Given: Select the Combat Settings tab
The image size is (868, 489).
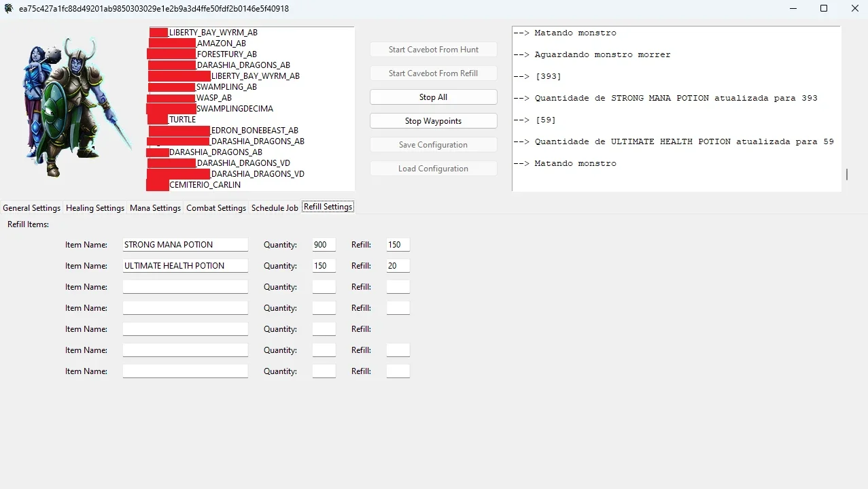Looking at the screenshot, I should pyautogui.click(x=216, y=207).
